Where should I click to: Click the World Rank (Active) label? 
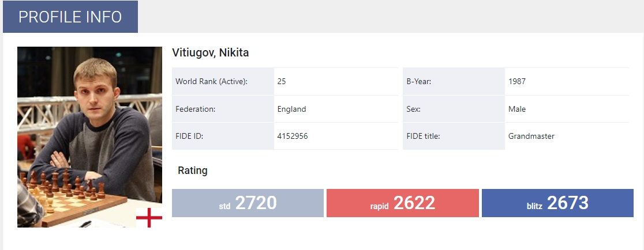pyautogui.click(x=211, y=82)
